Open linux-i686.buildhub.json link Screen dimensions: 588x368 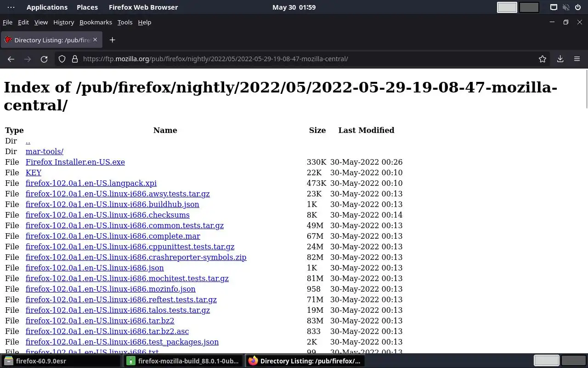point(113,204)
